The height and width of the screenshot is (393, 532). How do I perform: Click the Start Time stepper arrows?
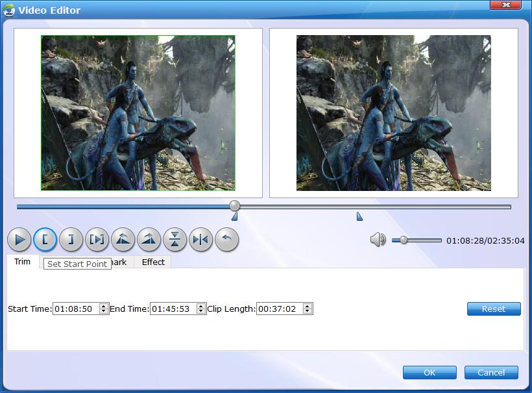click(103, 309)
